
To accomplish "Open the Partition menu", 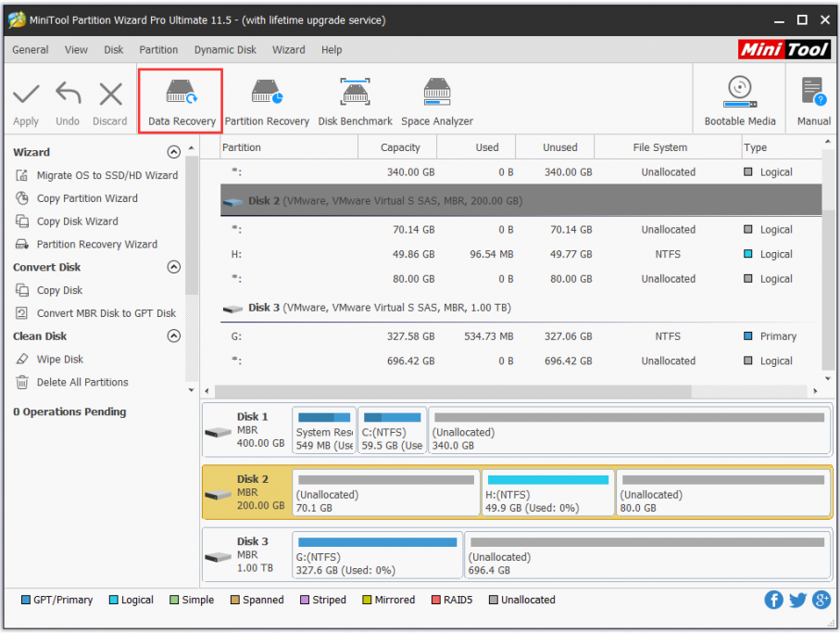I will 158,50.
